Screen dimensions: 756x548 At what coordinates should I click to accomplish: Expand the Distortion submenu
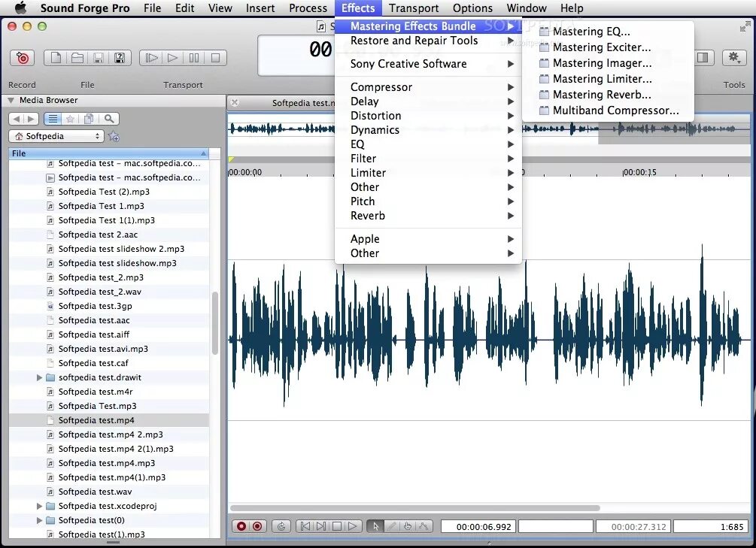(428, 116)
